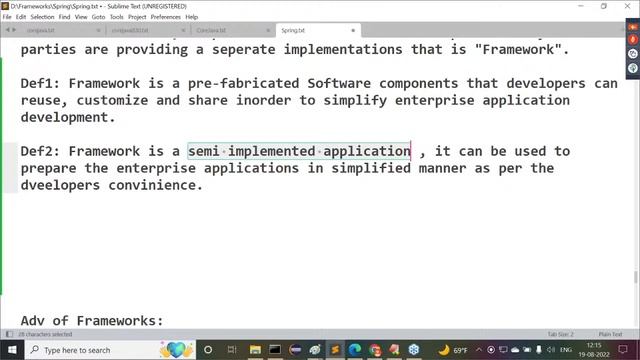Open the Selection menu
640x360 pixels.
[x=42, y=17]
